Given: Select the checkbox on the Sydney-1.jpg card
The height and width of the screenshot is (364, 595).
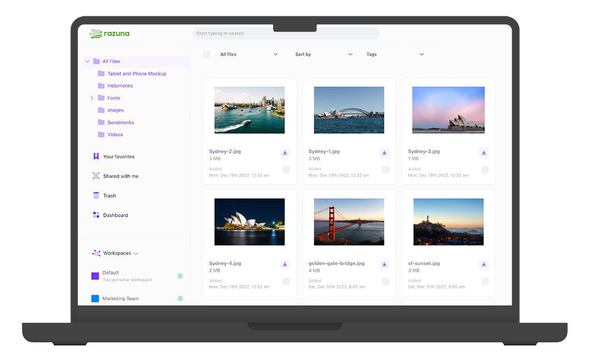Looking at the screenshot, I should 386,170.
